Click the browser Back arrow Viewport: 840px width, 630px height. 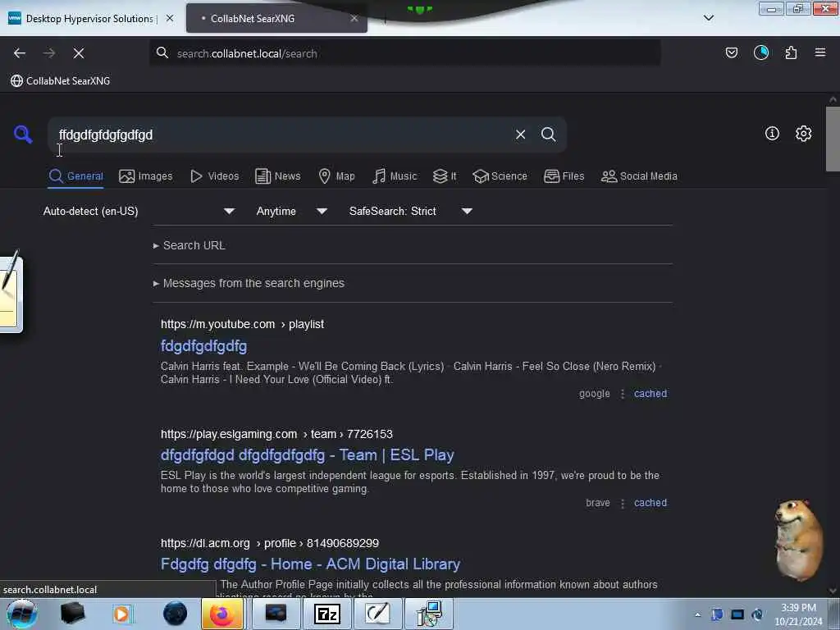pyautogui.click(x=20, y=53)
